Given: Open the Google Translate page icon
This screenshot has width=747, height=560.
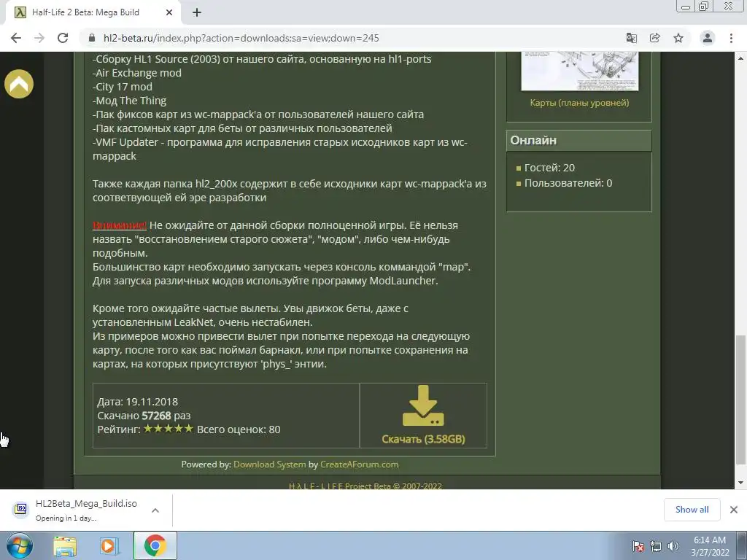Looking at the screenshot, I should [x=632, y=38].
